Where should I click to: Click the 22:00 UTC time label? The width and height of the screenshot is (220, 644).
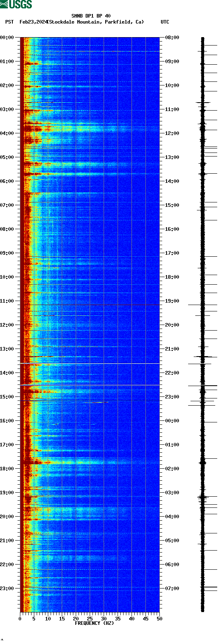(x=172, y=373)
